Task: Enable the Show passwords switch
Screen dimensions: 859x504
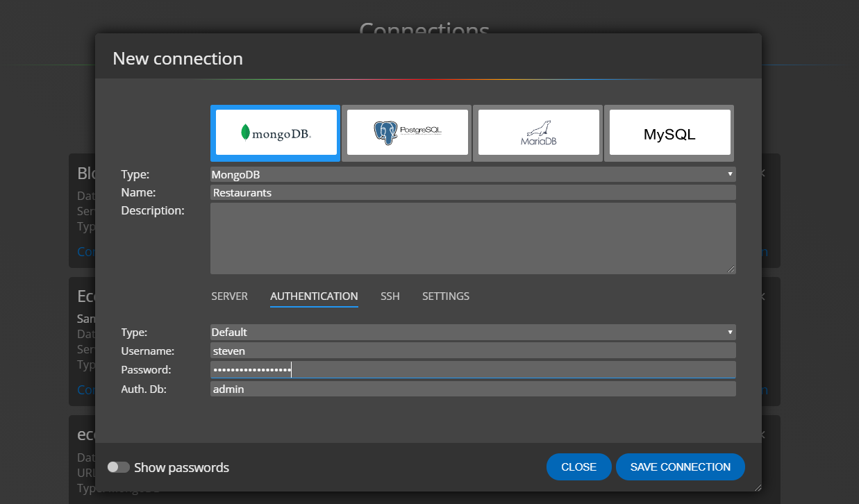Action: pyautogui.click(x=118, y=467)
